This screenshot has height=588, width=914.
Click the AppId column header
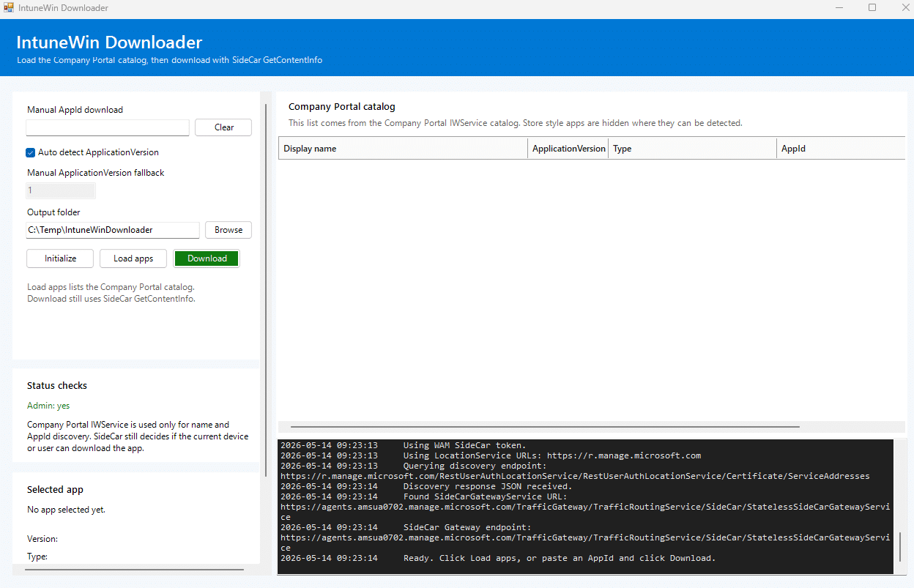[x=841, y=149]
